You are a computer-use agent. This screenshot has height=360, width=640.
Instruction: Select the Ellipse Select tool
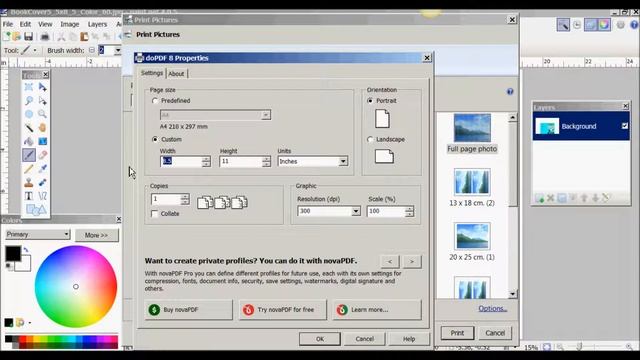(x=29, y=114)
